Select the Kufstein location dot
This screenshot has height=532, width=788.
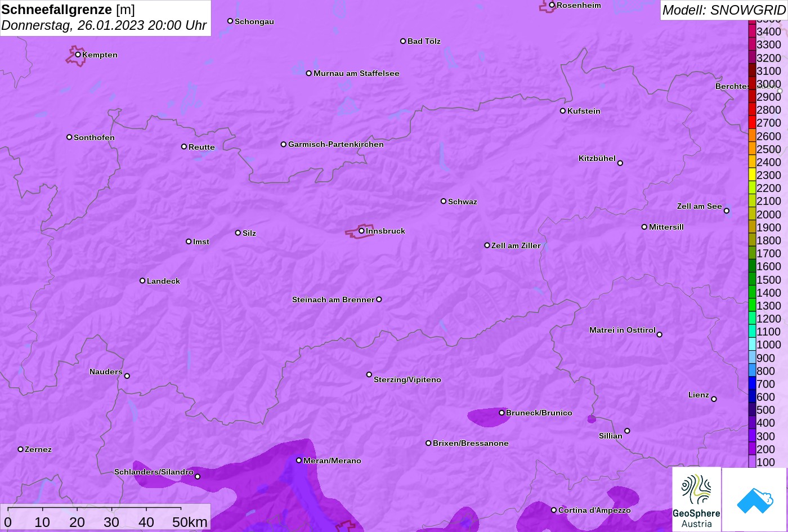(x=563, y=111)
